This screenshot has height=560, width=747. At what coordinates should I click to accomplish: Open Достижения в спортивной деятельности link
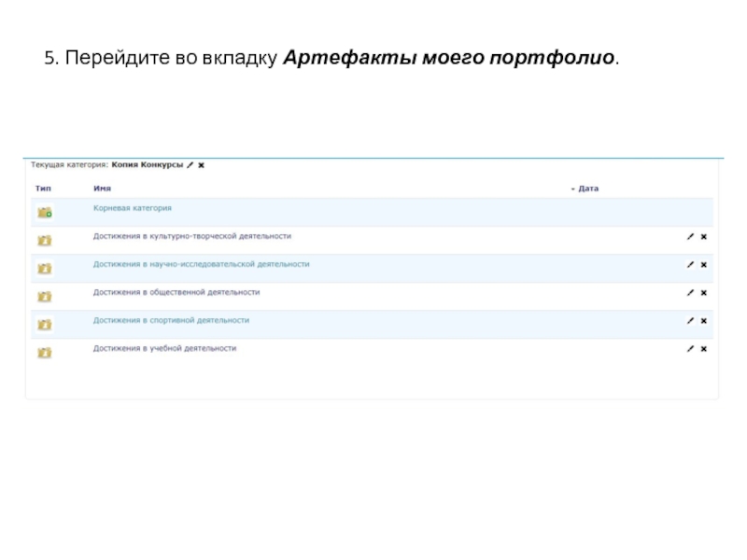(171, 320)
